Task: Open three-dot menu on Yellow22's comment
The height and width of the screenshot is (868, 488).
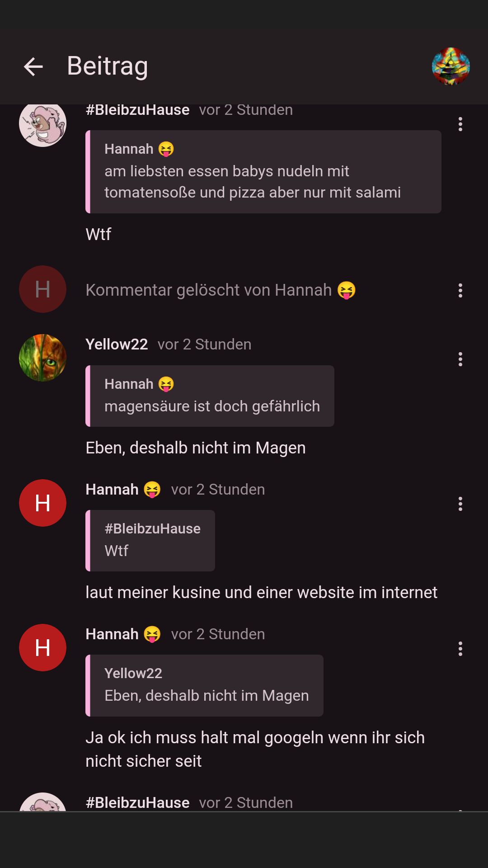Action: tap(460, 359)
